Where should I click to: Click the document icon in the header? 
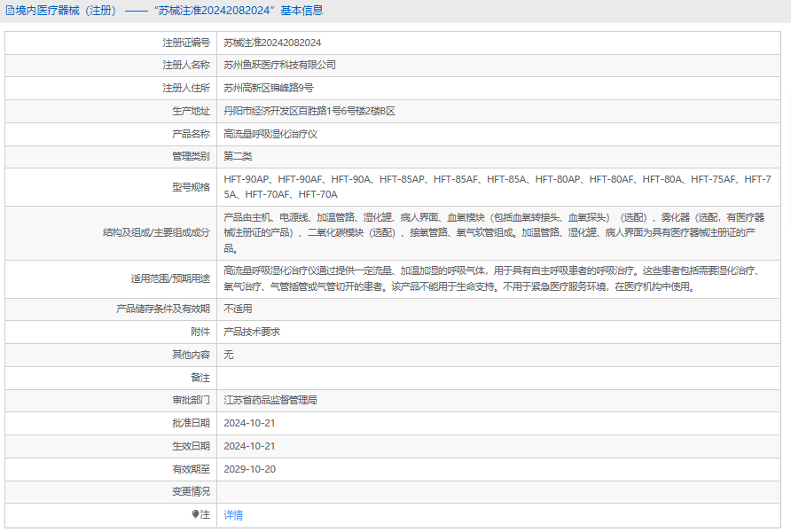tap(10, 11)
